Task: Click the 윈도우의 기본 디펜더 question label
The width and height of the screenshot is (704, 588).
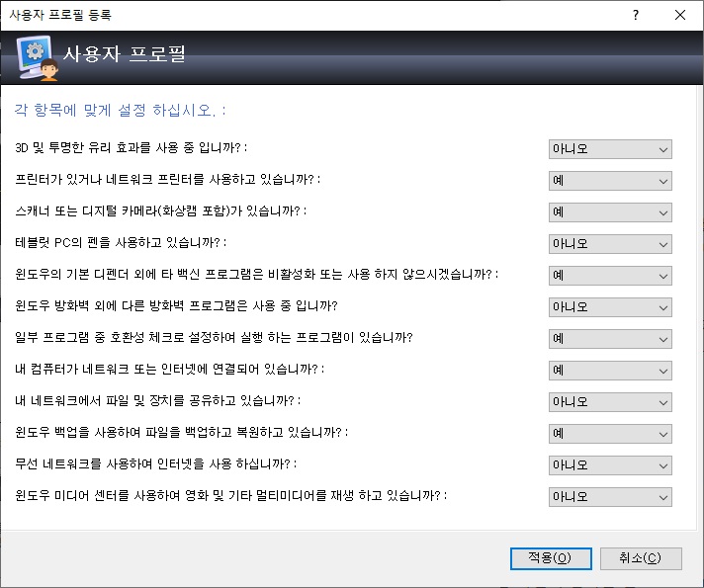Action: pyautogui.click(x=256, y=274)
